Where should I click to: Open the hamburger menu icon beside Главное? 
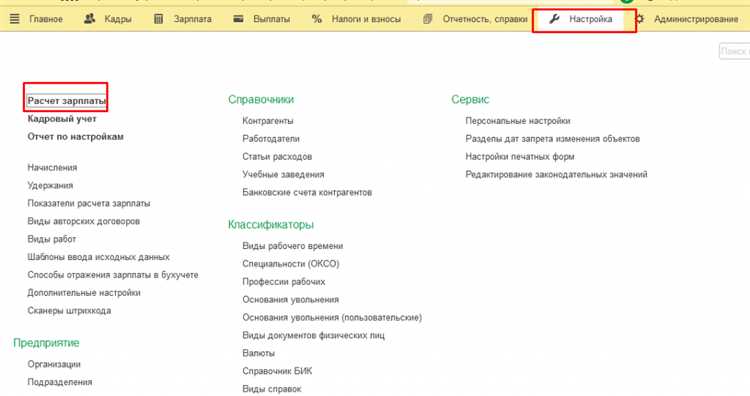[x=15, y=19]
